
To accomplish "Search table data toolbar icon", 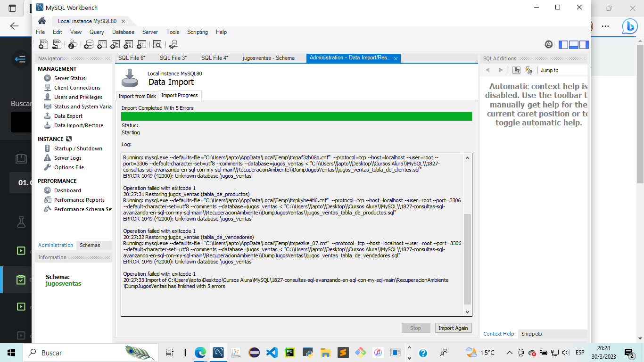I will point(157,44).
